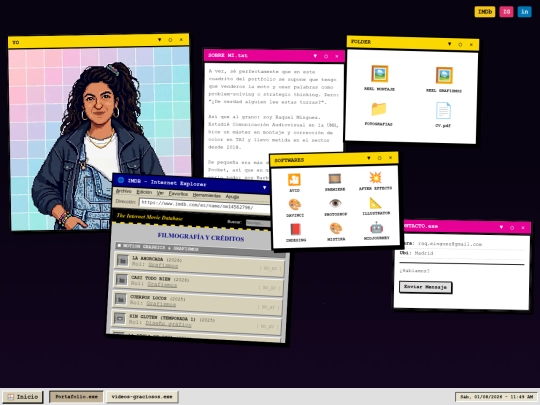
Task: Click the IMDb address bar URL field
Action: tap(205, 205)
